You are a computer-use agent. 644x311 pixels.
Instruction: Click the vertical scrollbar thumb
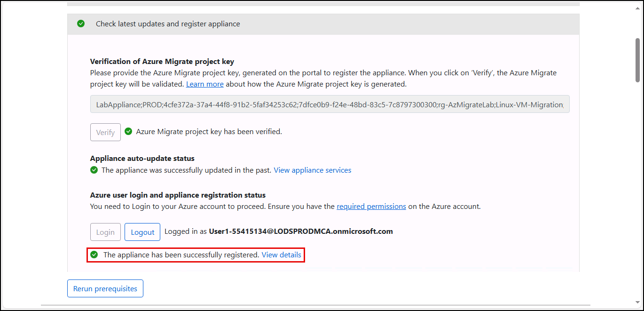click(637, 60)
